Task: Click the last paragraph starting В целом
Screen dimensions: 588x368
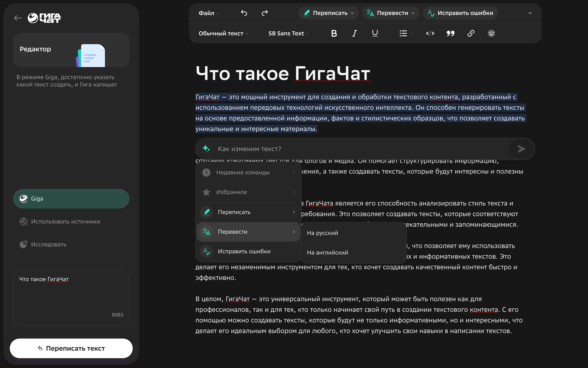Action: coord(359,315)
